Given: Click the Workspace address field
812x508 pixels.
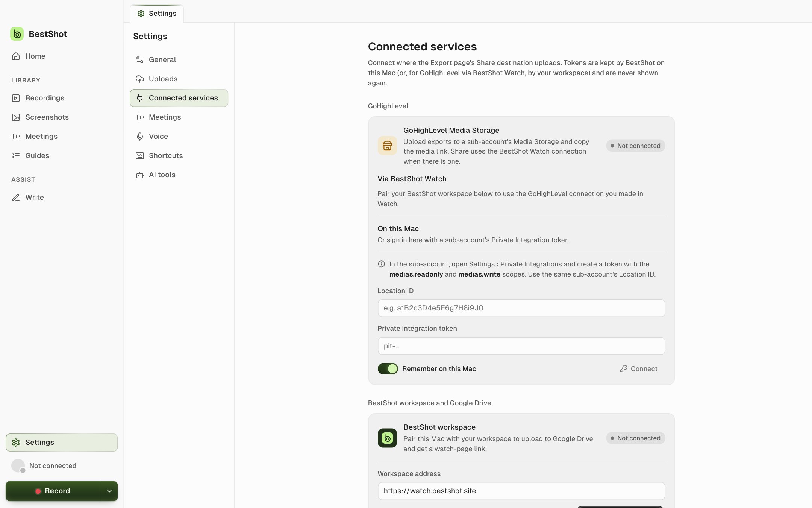Looking at the screenshot, I should [x=521, y=491].
